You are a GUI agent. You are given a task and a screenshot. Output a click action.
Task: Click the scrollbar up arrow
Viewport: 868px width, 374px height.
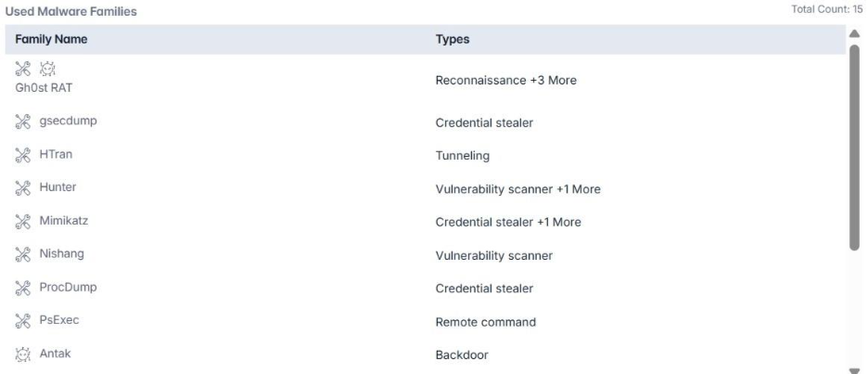(x=854, y=32)
